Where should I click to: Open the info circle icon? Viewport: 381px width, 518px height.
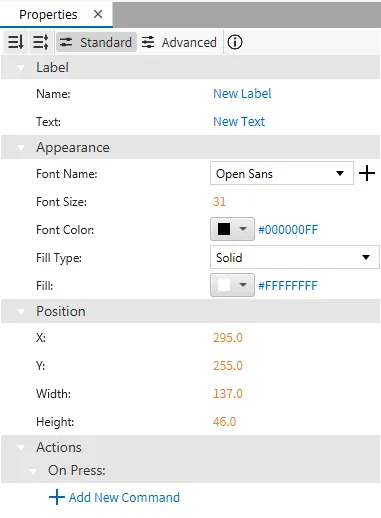click(x=235, y=42)
